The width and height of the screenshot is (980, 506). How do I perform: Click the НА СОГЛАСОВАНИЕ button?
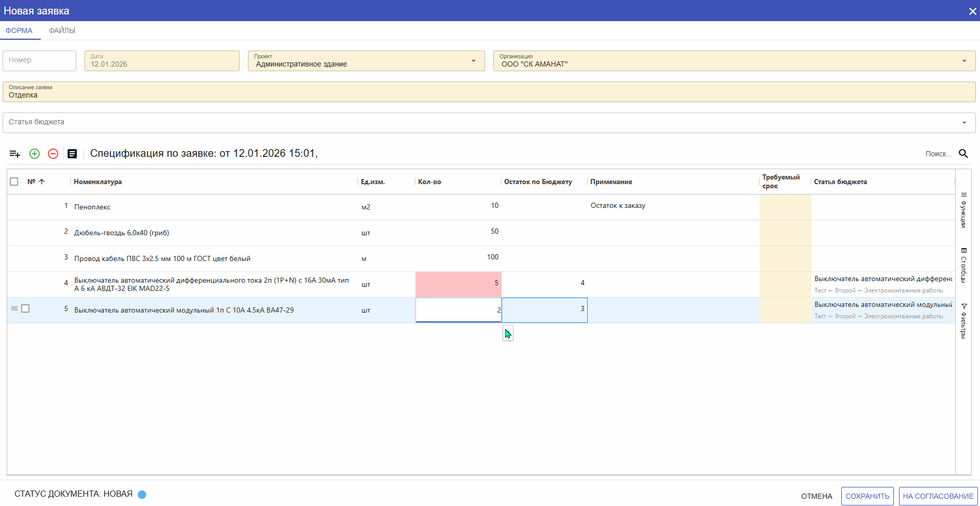pos(938,496)
